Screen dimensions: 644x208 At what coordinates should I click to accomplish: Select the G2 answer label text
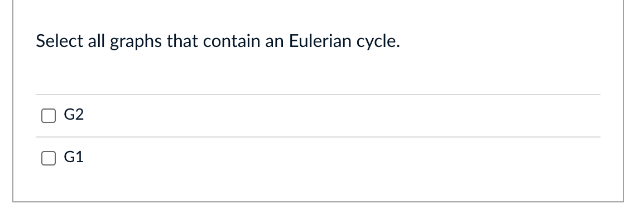pos(74,115)
